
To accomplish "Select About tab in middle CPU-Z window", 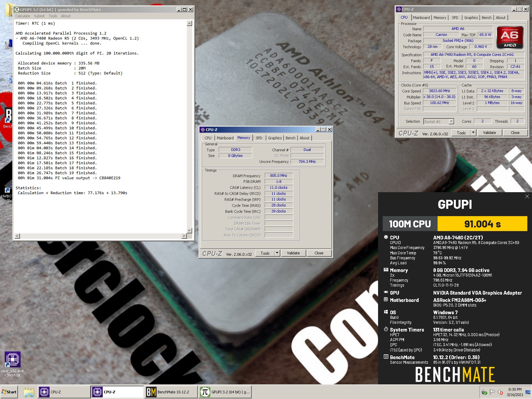I will point(305,138).
